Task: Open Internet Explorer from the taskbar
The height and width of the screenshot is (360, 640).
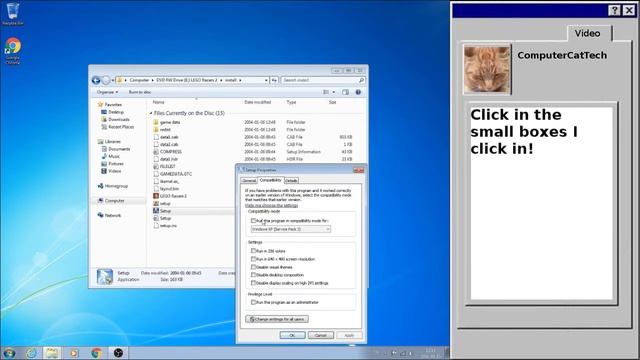Action: pyautogui.click(x=31, y=353)
